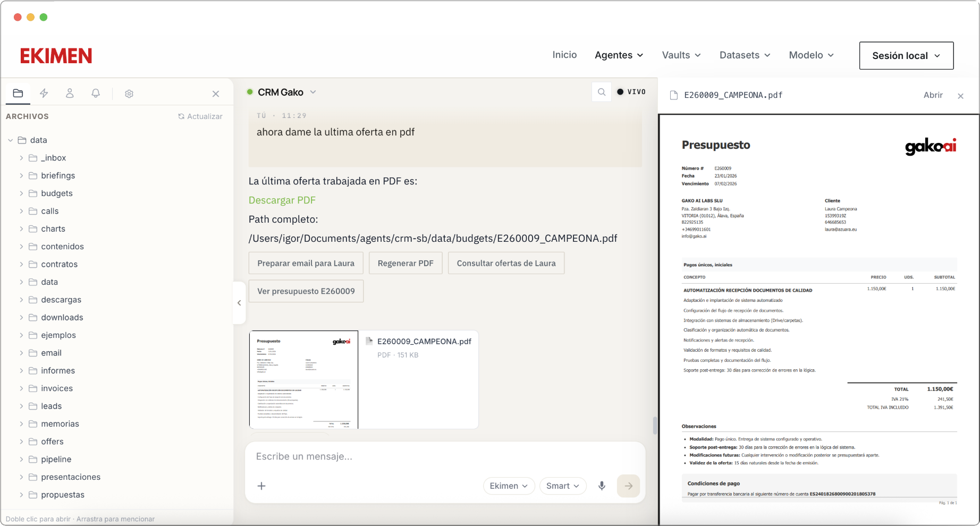Close the PDF preview panel
Image resolution: width=980 pixels, height=526 pixels.
(961, 96)
